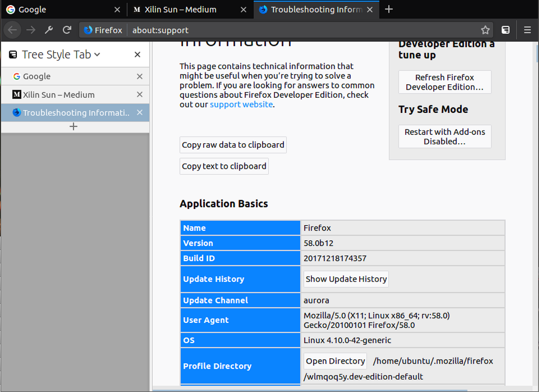Viewport: 539px width, 392px height.
Task: Close the Tree Style Tab sidebar
Action: pos(137,55)
